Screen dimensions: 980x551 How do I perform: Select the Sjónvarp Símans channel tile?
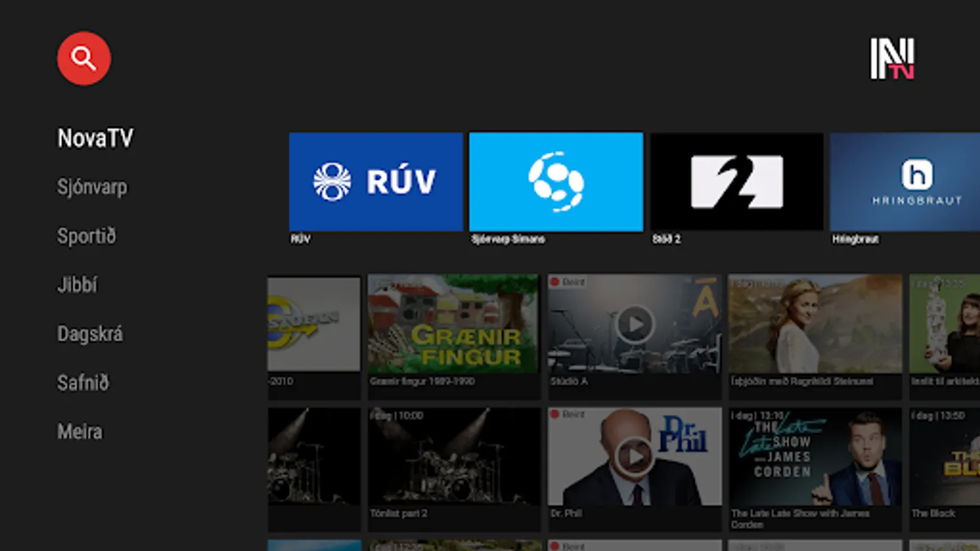(x=556, y=182)
